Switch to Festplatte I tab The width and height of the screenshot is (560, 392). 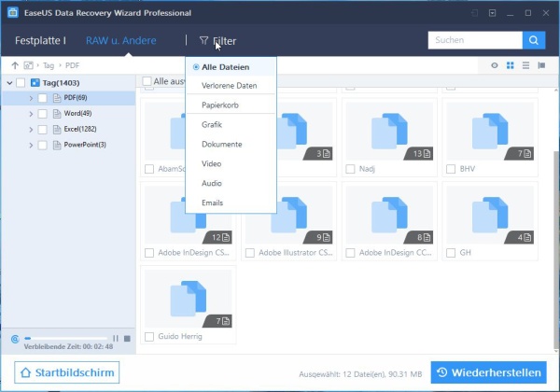40,40
